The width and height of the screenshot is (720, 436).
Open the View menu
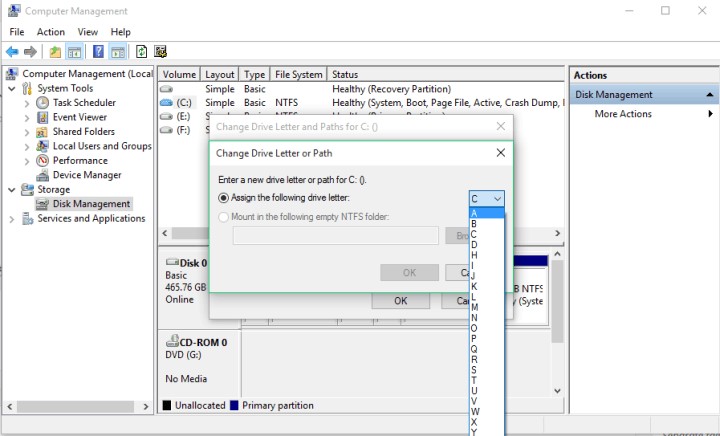point(87,32)
